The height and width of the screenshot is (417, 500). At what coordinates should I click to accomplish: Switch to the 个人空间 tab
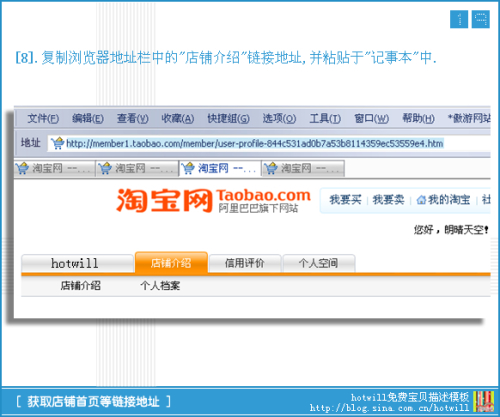pyautogui.click(x=318, y=263)
